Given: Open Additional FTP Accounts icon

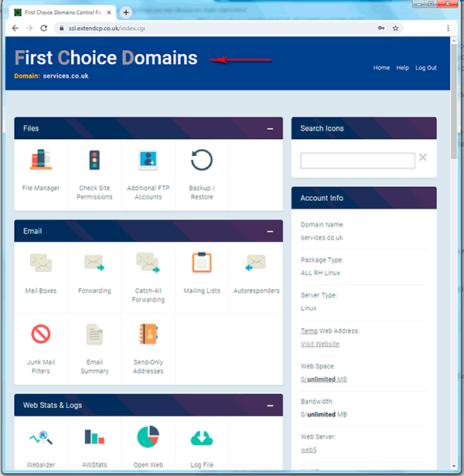Looking at the screenshot, I should pyautogui.click(x=148, y=160).
